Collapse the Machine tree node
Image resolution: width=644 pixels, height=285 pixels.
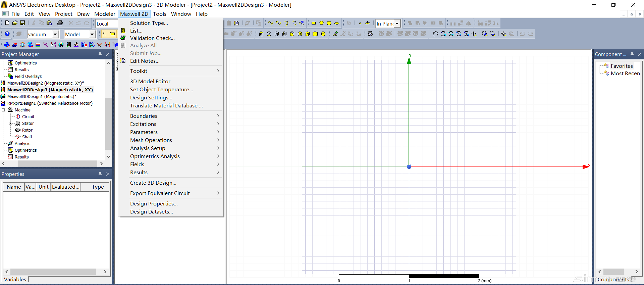pyautogui.click(x=3, y=110)
